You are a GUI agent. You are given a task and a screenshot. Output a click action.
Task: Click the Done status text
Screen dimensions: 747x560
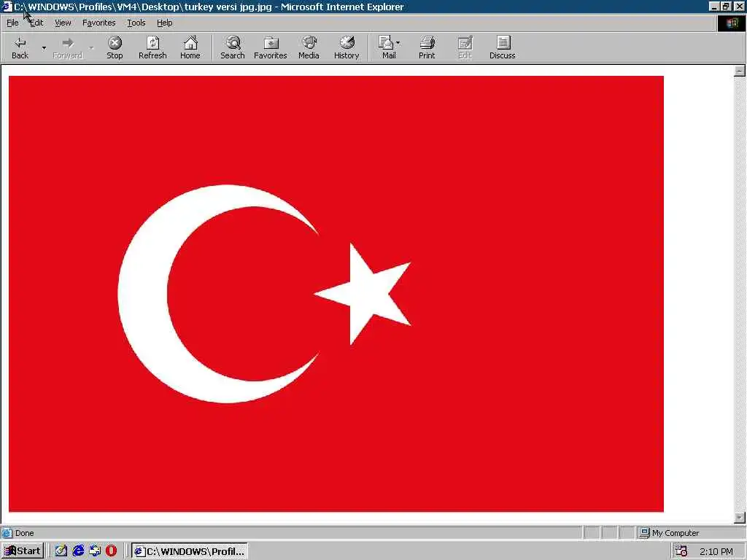(x=24, y=533)
